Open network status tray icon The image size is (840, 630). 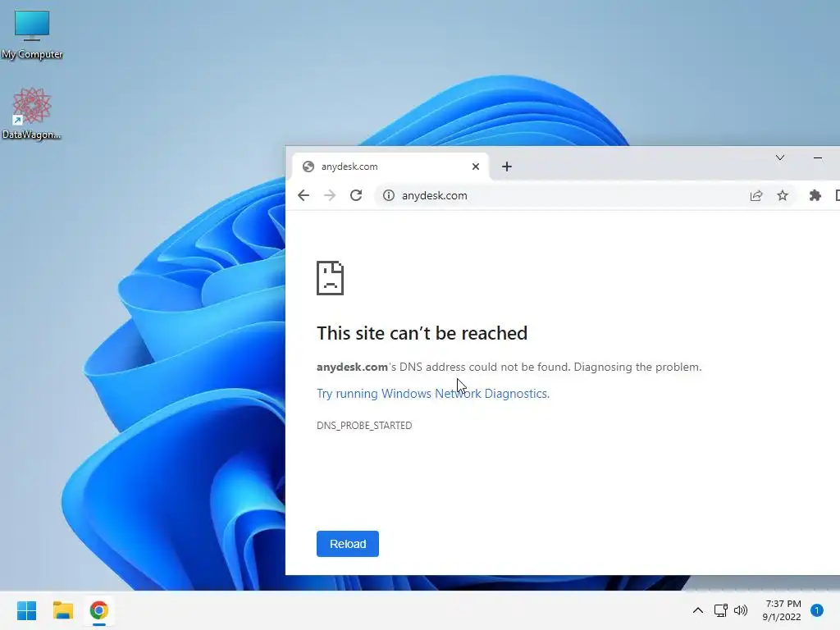pos(720,610)
